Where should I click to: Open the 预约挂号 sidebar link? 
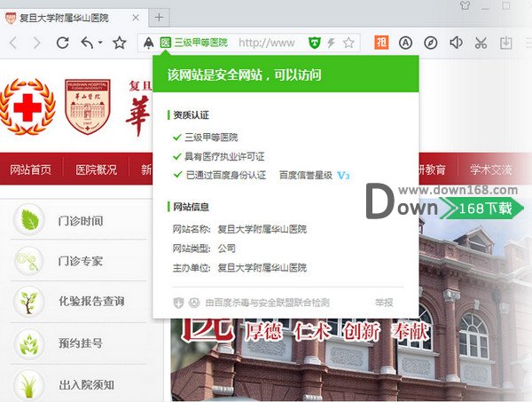[x=81, y=343]
